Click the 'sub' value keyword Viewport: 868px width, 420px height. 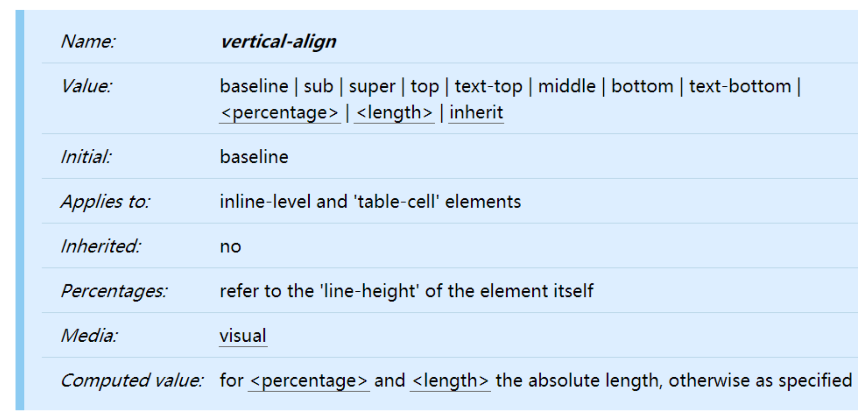tap(318, 86)
